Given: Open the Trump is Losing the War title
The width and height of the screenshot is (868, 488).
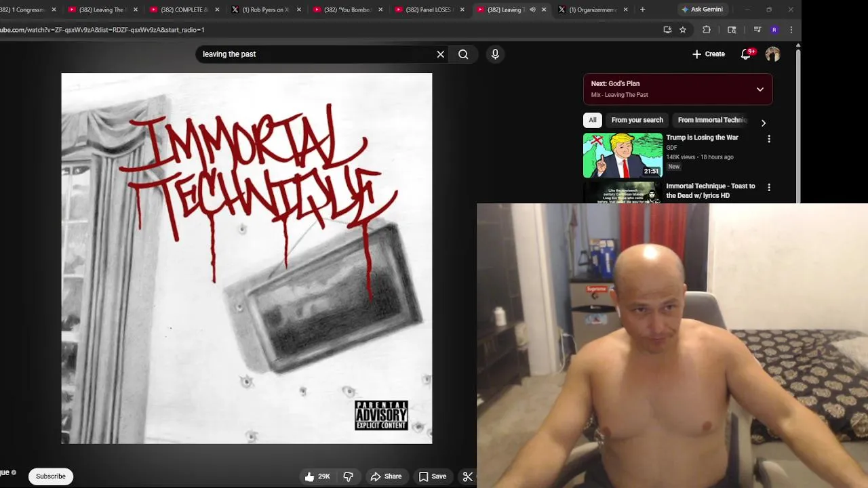Looking at the screenshot, I should point(702,138).
